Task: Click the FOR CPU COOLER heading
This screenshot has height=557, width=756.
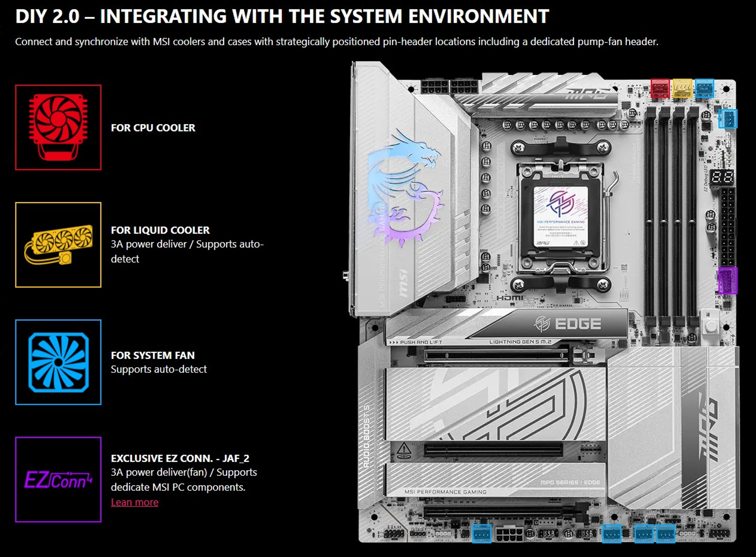Action: point(153,128)
